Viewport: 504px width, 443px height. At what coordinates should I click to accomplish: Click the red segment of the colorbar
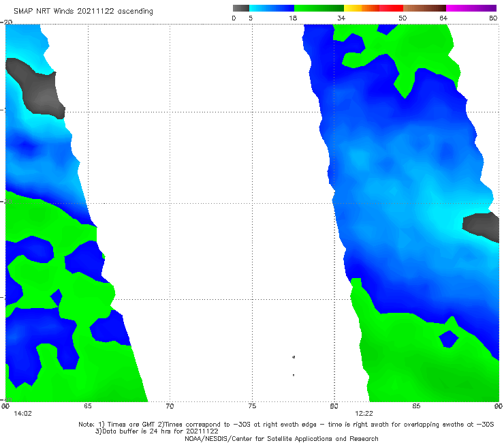pyautogui.click(x=391, y=8)
